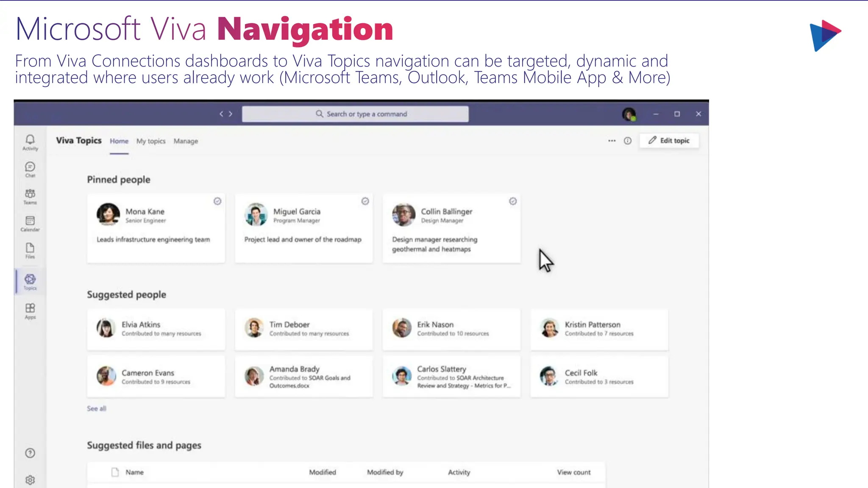Open the user profile avatar
This screenshot has height=488, width=868.
[x=629, y=114]
